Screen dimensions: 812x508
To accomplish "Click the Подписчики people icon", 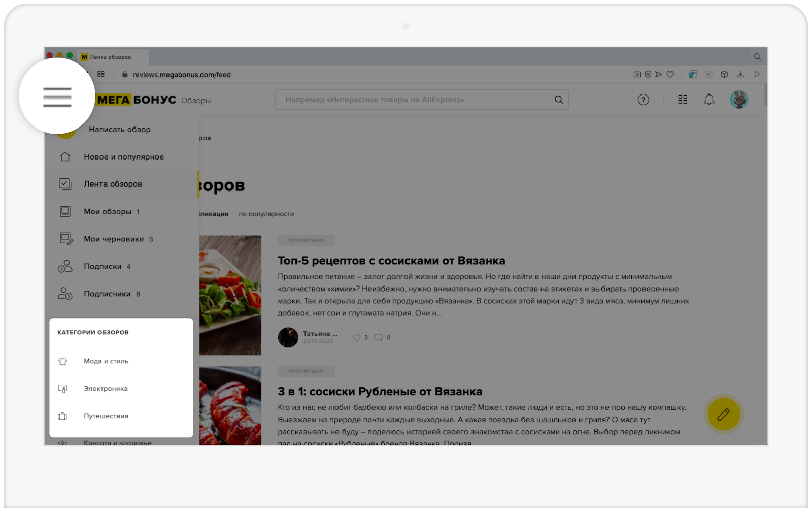I will [x=65, y=294].
